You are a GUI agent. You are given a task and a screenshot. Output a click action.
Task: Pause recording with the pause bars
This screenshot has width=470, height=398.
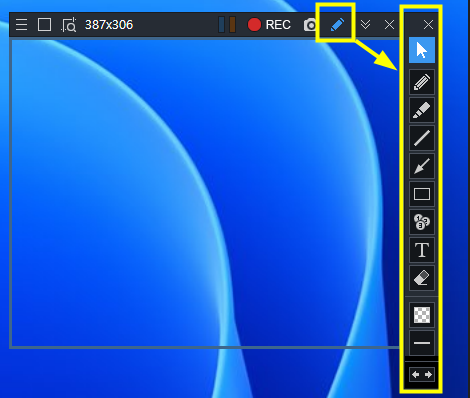pyautogui.click(x=227, y=25)
